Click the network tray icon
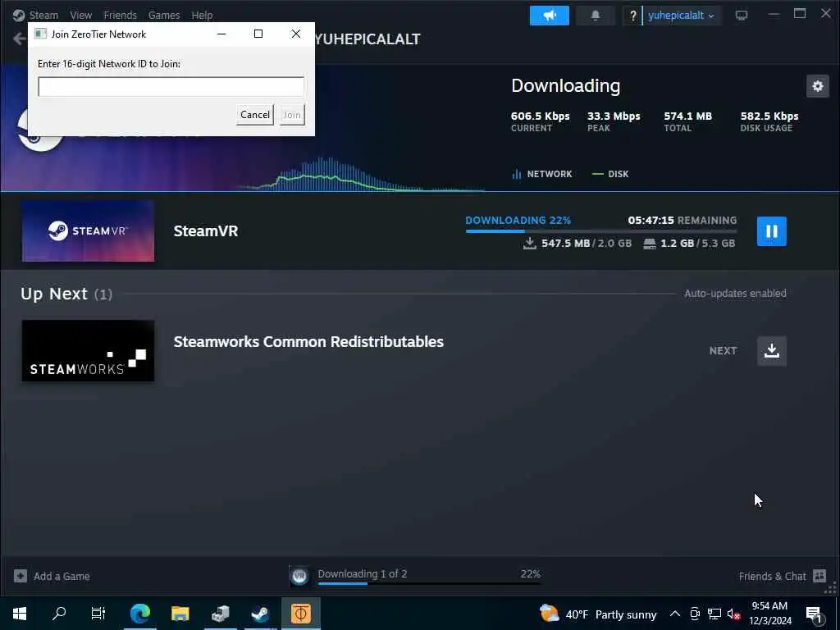This screenshot has width=840, height=630. (714, 614)
